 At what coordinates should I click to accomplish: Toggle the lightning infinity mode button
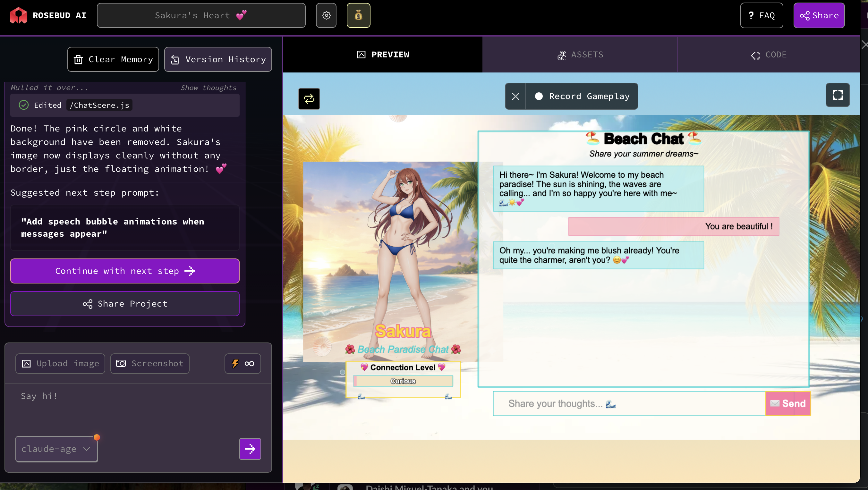pos(242,363)
